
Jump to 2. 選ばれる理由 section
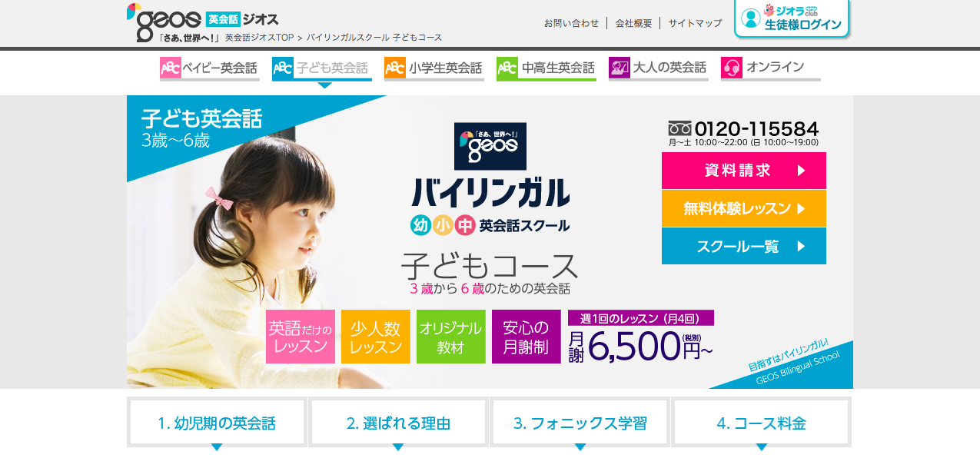pos(398,423)
